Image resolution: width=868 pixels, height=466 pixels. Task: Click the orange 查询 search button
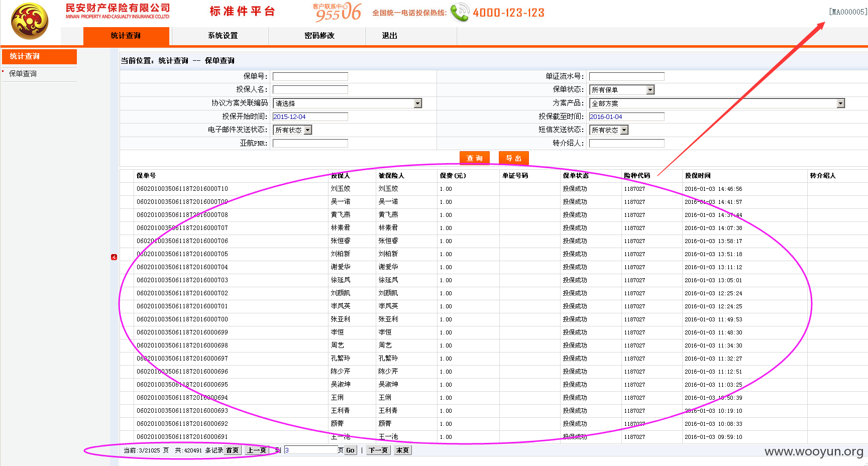click(x=475, y=158)
